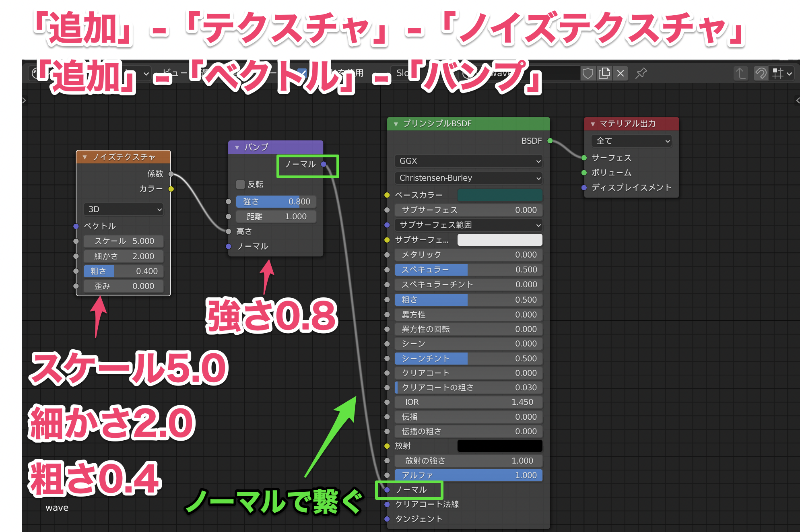Unlink the wave material with the X icon
This screenshot has width=800, height=532.
[620, 73]
